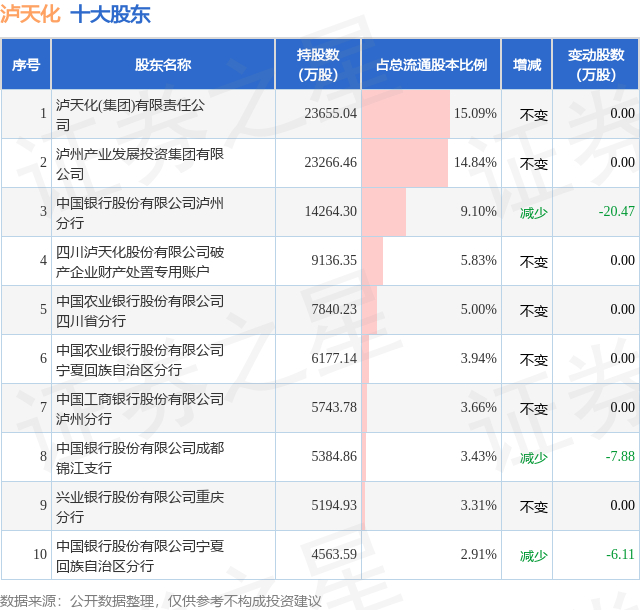Select shareholder 泸州产业发展投资集团有限公司

pyautogui.click(x=140, y=163)
